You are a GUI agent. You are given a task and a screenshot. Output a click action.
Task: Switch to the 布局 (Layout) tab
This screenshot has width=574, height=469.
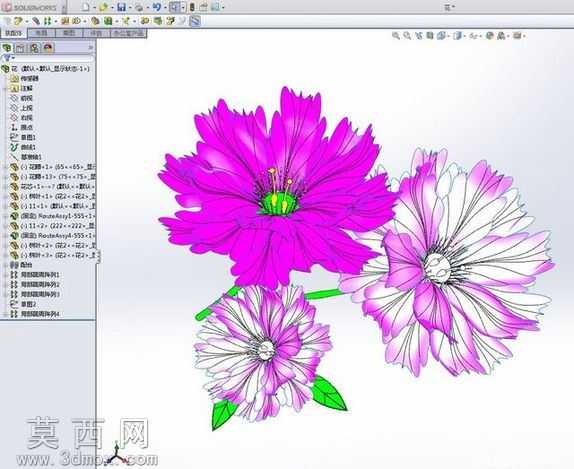click(41, 33)
